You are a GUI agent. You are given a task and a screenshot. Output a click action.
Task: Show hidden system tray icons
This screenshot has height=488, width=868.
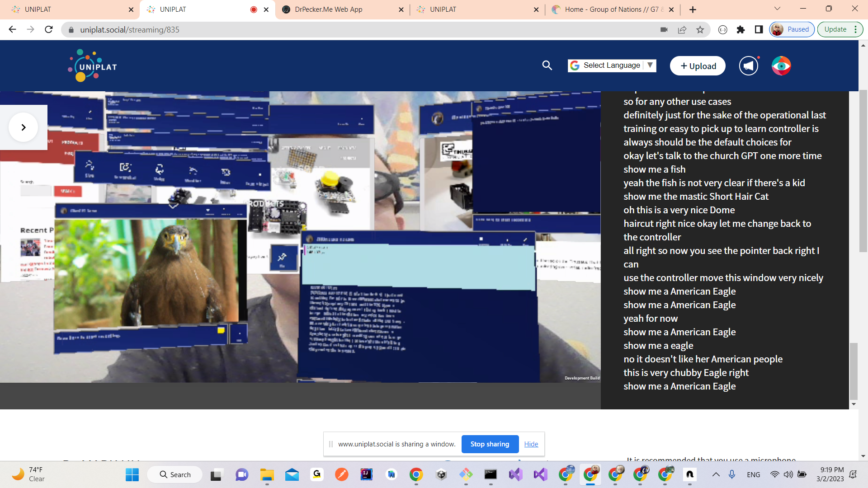coord(716,474)
